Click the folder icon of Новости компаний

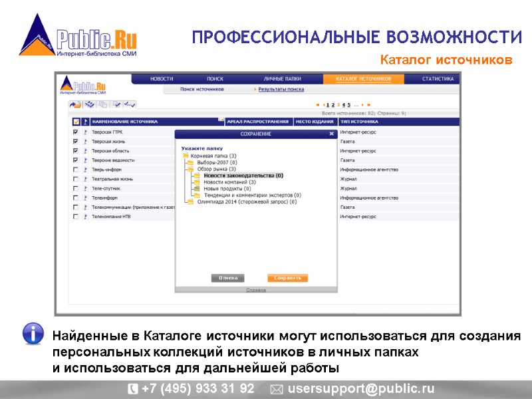[197, 182]
